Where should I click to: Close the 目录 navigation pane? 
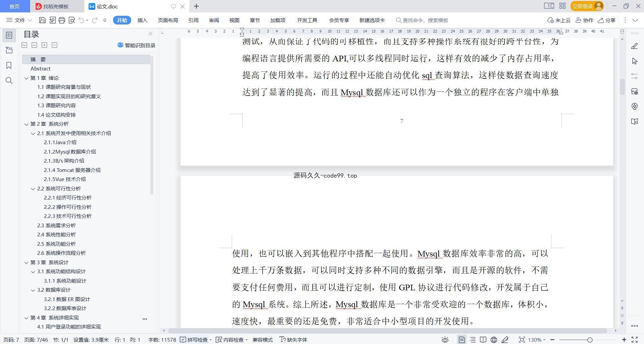[150, 34]
